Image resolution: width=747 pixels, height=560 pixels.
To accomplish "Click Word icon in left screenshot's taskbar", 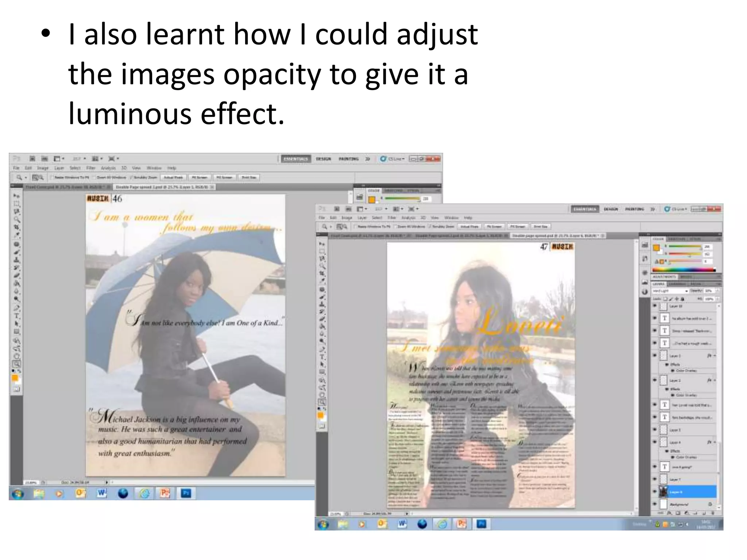I will 102,493.
